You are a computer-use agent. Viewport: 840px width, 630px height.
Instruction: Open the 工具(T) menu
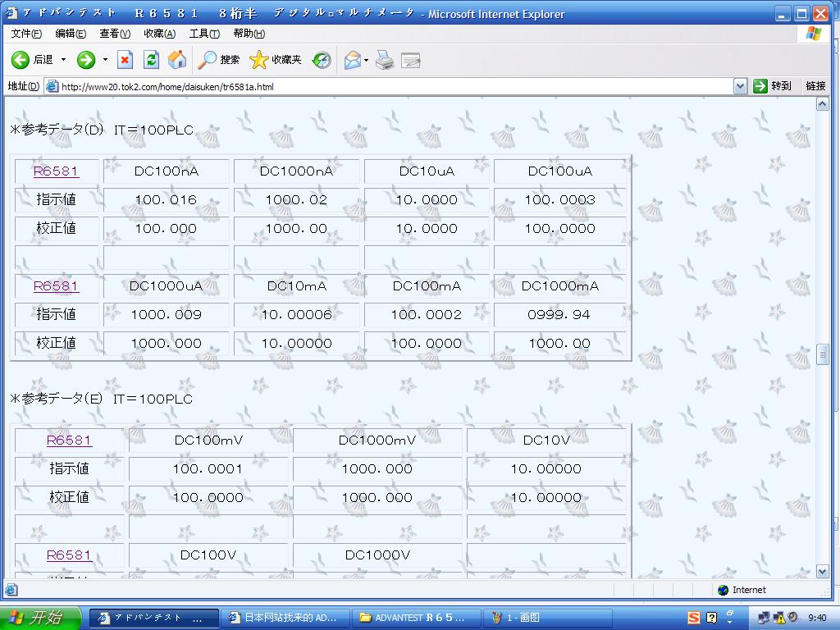(x=204, y=34)
